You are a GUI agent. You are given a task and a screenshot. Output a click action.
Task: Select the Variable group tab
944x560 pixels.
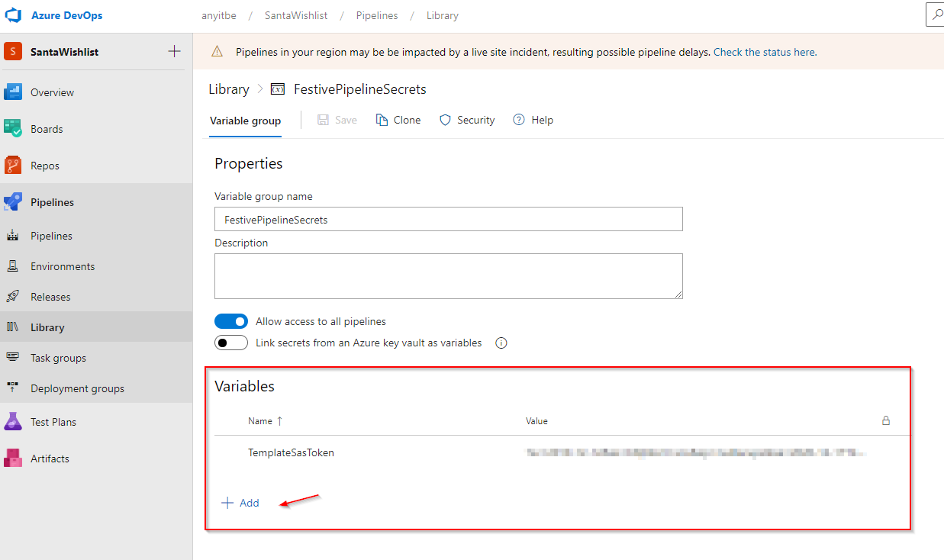[245, 121]
